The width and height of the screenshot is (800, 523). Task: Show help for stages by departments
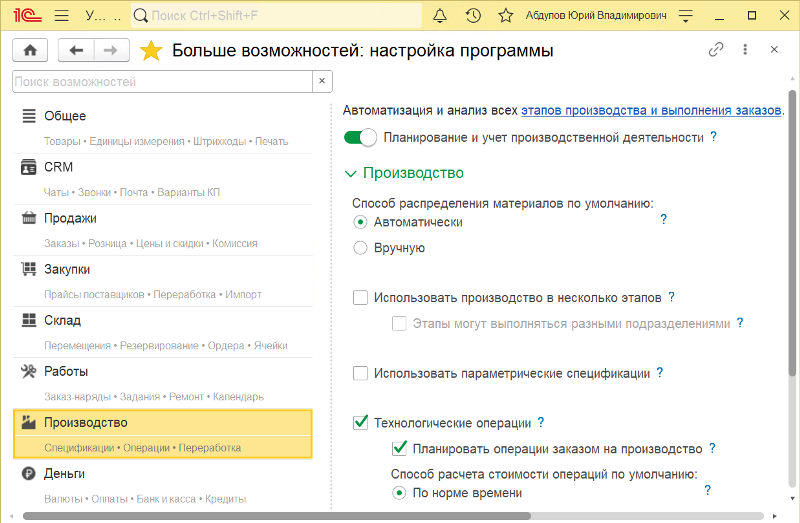point(740,322)
